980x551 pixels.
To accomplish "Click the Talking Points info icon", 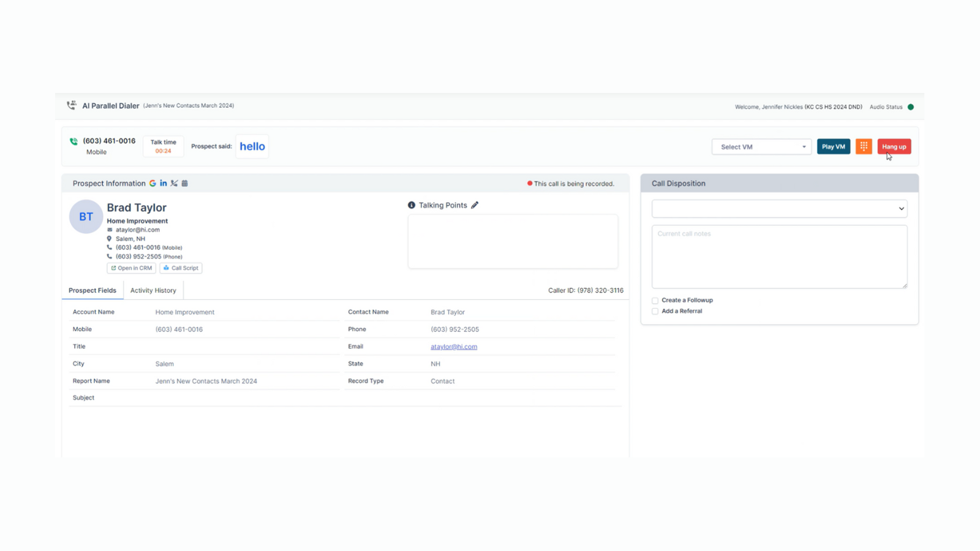I will tap(412, 205).
